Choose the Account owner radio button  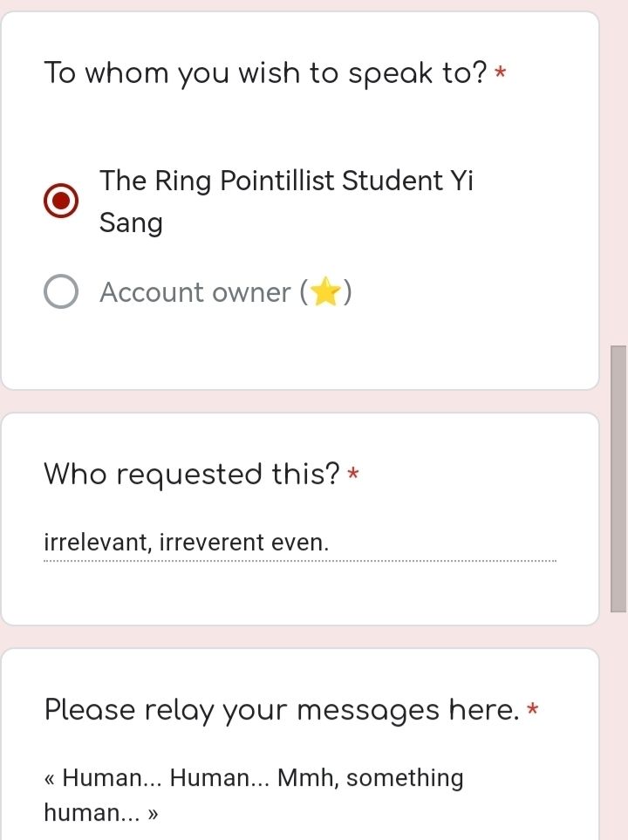60,293
